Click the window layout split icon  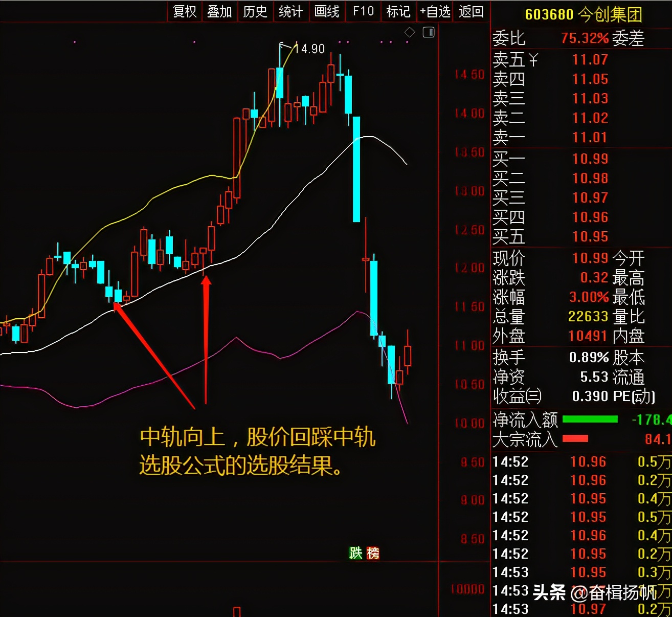click(428, 32)
